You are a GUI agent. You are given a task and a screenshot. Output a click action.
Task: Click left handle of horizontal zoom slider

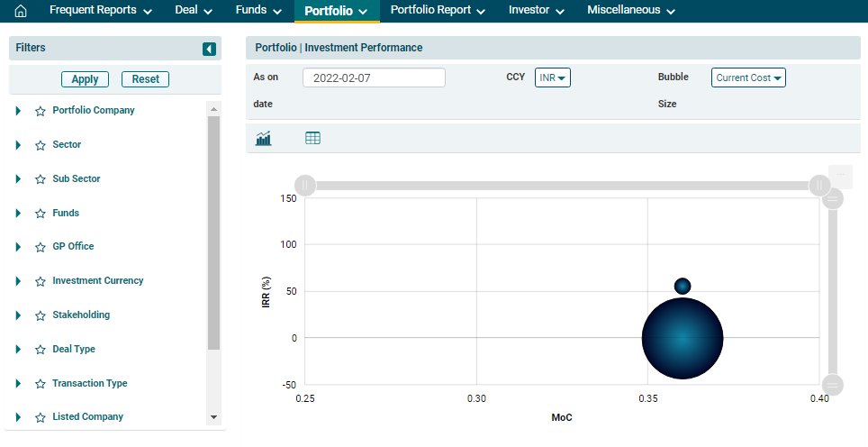click(x=305, y=186)
